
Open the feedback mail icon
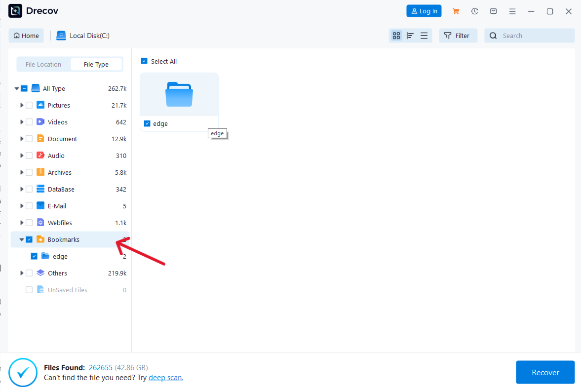493,11
